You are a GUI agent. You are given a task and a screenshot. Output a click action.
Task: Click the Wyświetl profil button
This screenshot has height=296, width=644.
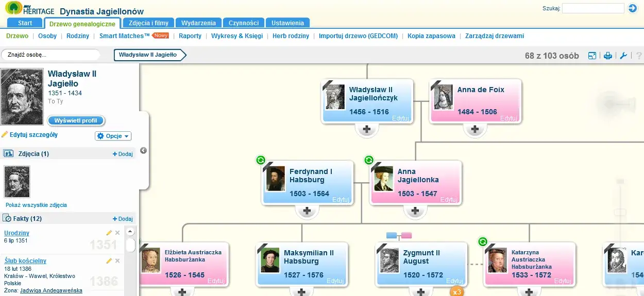pos(76,120)
